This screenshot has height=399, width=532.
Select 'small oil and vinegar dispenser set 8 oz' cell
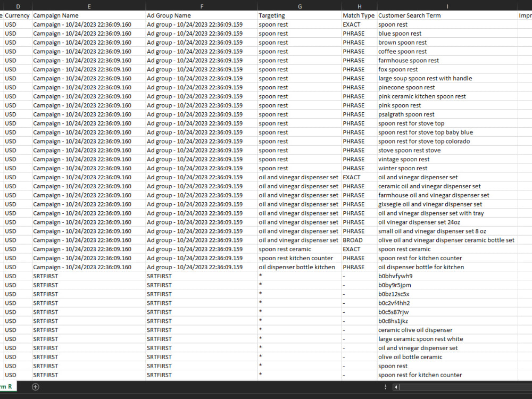click(x=447, y=231)
